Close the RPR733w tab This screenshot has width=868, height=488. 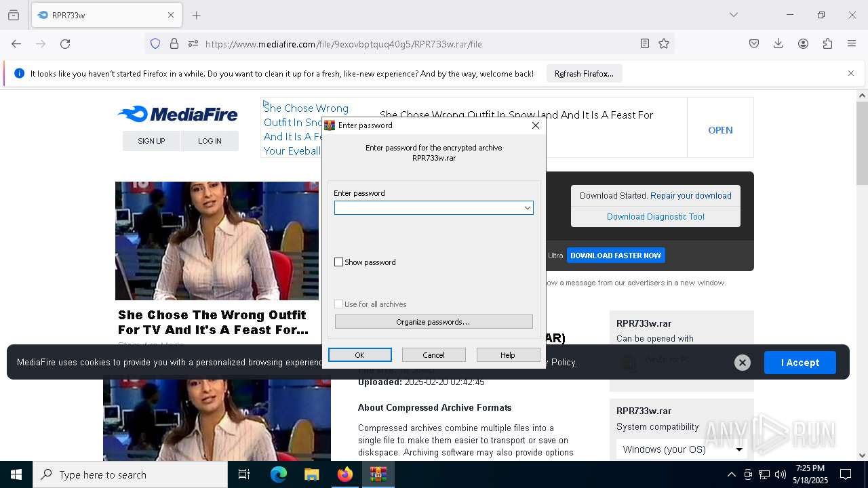(x=171, y=15)
